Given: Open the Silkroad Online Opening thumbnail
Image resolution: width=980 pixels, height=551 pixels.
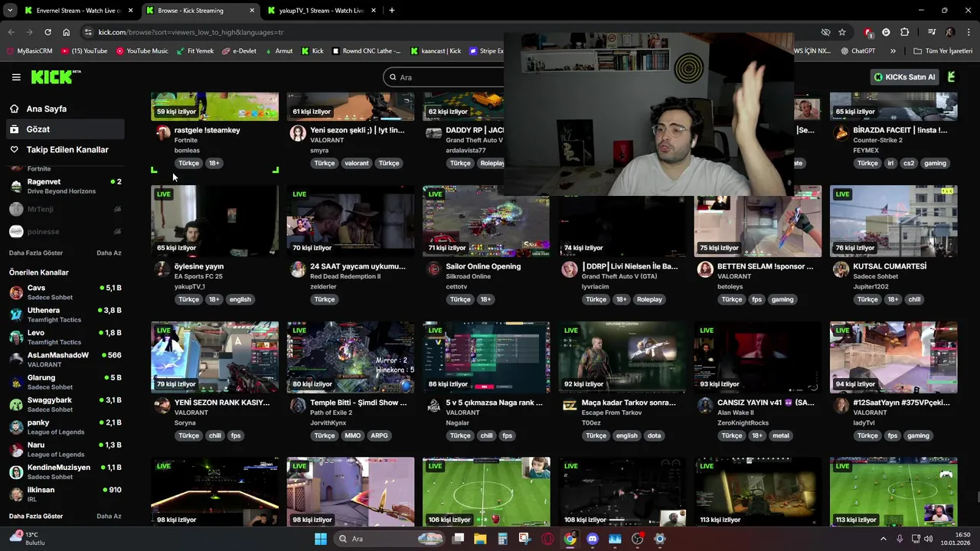Looking at the screenshot, I should [x=486, y=220].
